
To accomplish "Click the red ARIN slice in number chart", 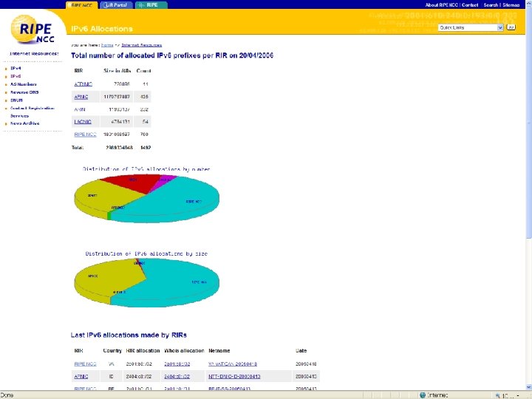I will [136, 183].
